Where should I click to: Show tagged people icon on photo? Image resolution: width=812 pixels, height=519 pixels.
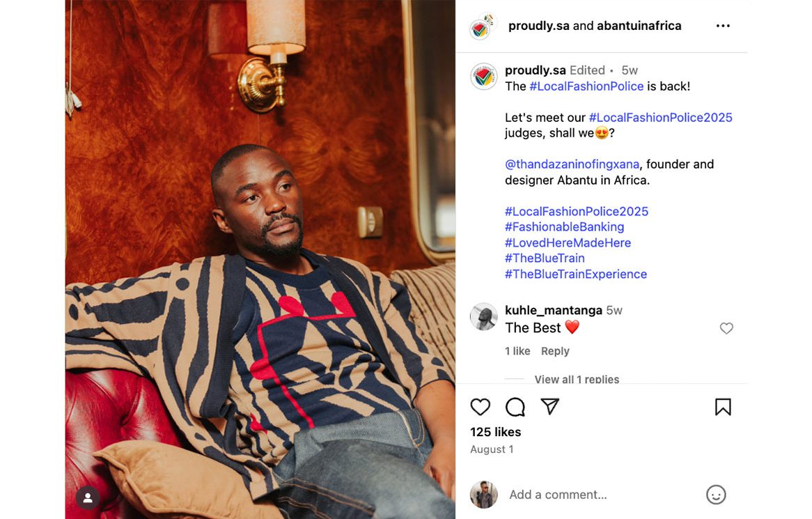[88, 498]
